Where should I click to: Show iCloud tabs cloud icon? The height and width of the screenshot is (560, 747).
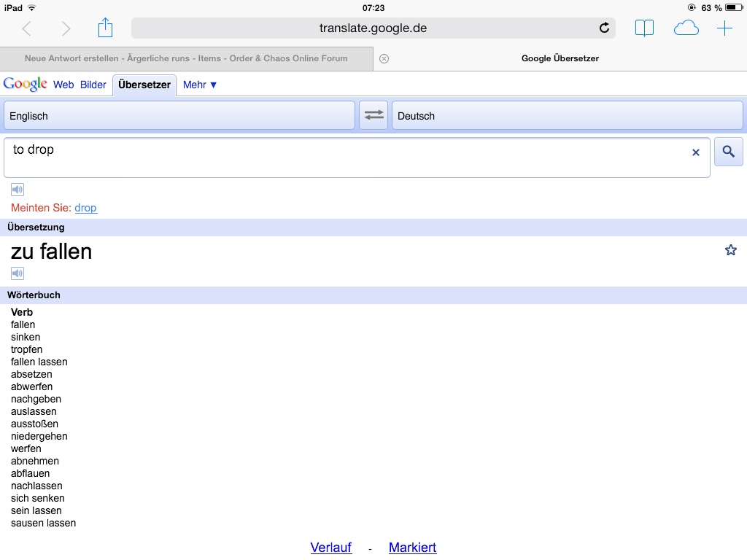(x=686, y=28)
